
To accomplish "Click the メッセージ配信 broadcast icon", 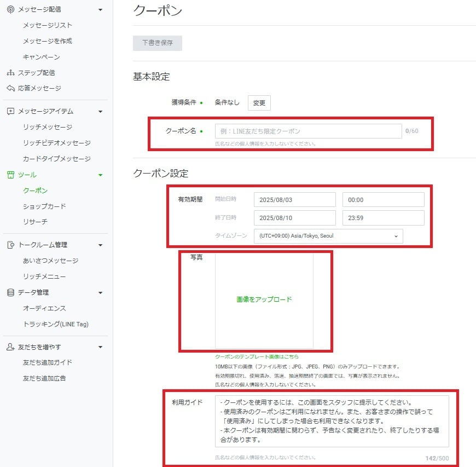I will point(10,9).
